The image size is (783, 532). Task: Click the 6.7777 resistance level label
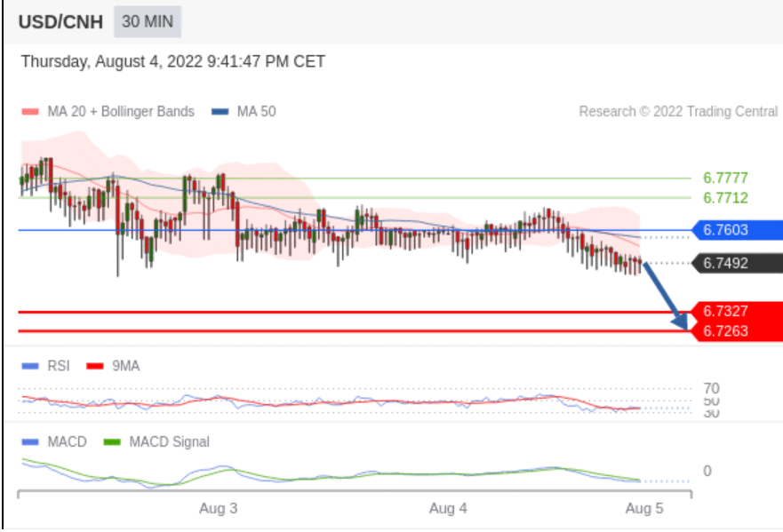pos(725,178)
